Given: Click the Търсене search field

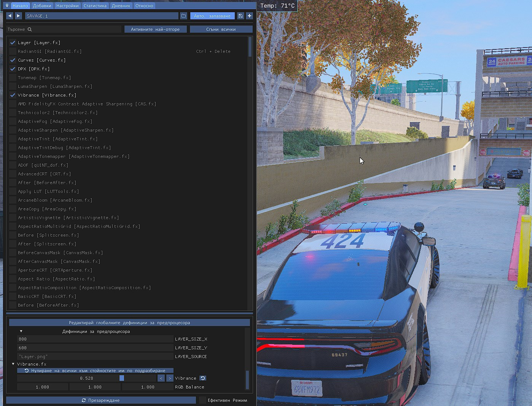Looking at the screenshot, I should coord(64,29).
